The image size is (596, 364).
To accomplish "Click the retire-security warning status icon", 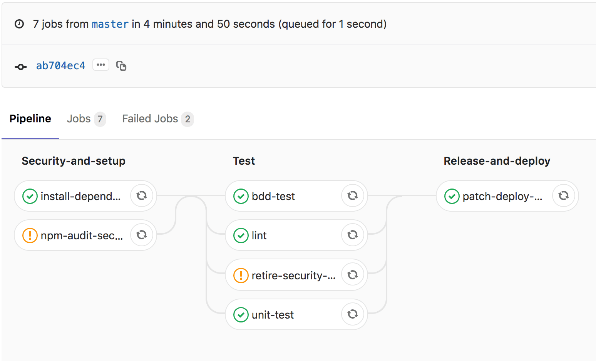I will coord(241,276).
